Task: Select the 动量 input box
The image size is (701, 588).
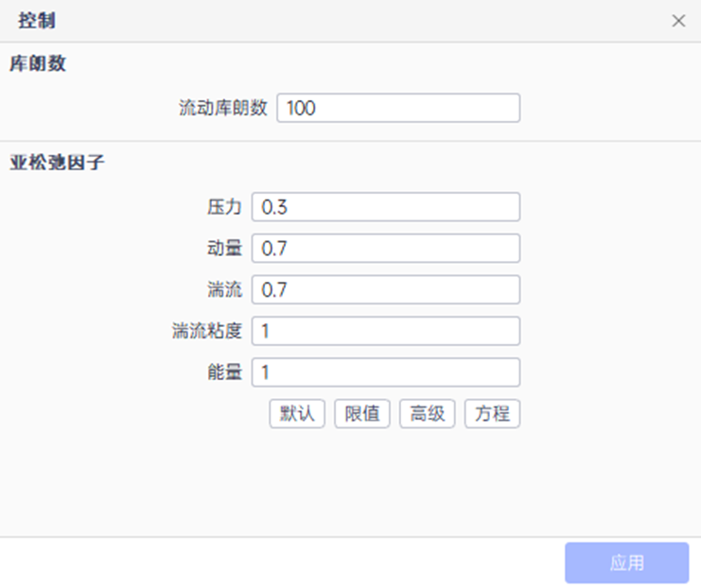Action: (x=386, y=249)
